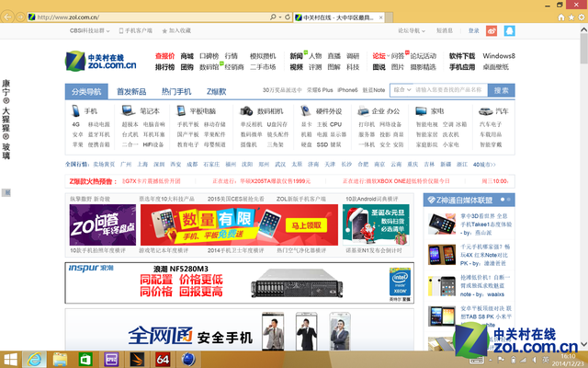Click the address bar search magnifier icon
588x368 pixels.
(273, 17)
